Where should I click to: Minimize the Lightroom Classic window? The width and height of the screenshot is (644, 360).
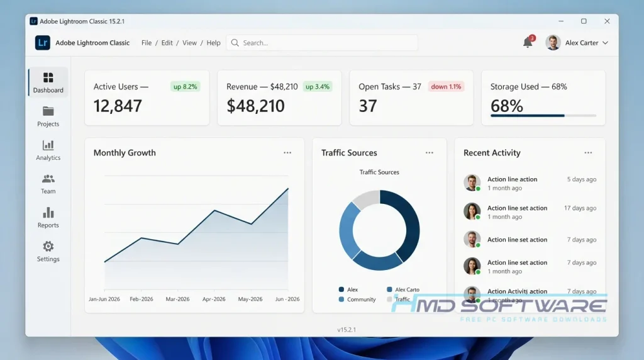561,21
